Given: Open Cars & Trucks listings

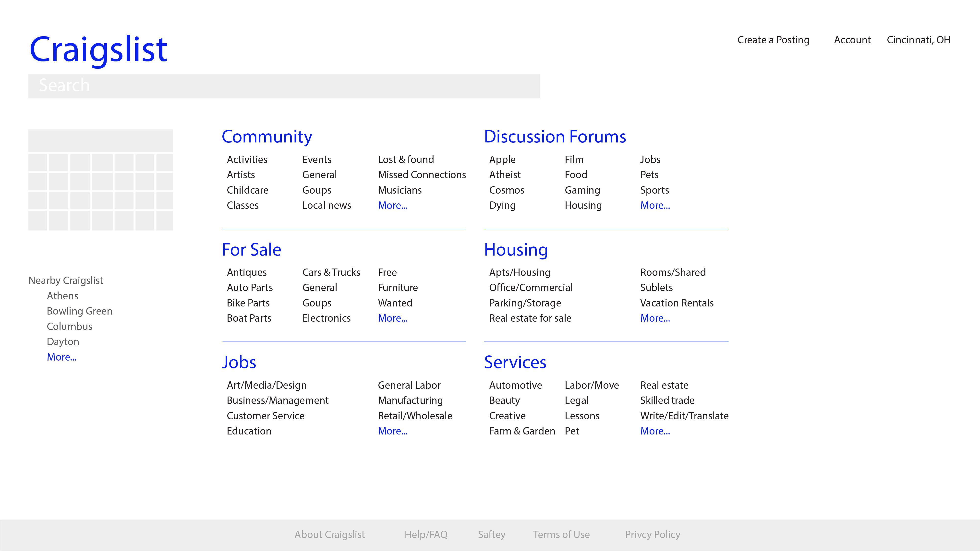Looking at the screenshot, I should (x=331, y=272).
